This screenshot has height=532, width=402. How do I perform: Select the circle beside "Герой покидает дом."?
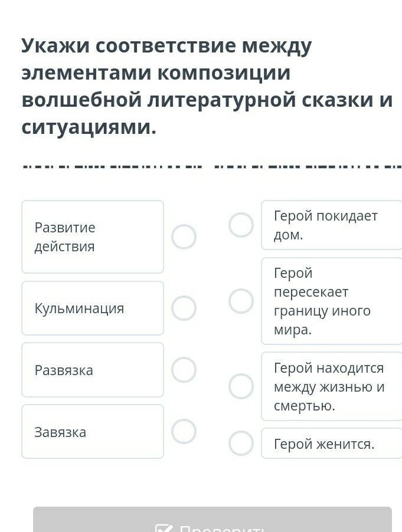click(241, 225)
